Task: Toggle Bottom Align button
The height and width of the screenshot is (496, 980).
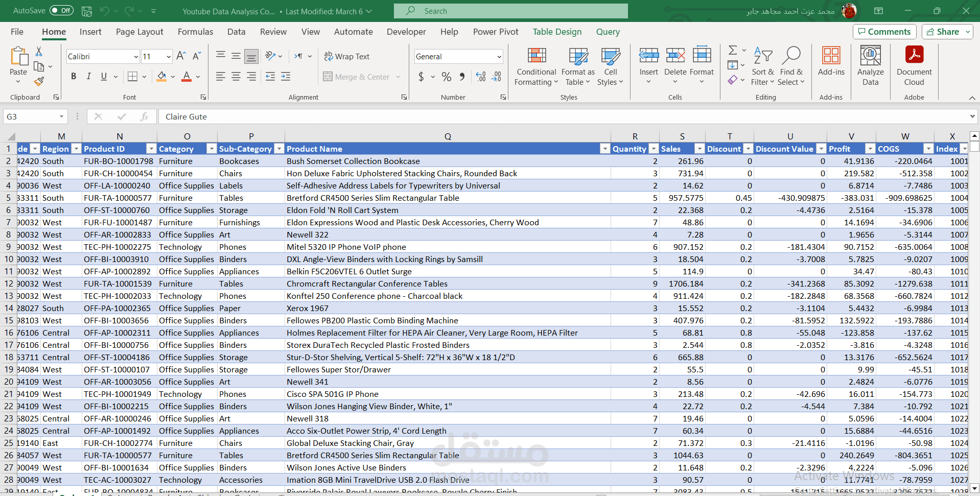Action: tap(251, 56)
